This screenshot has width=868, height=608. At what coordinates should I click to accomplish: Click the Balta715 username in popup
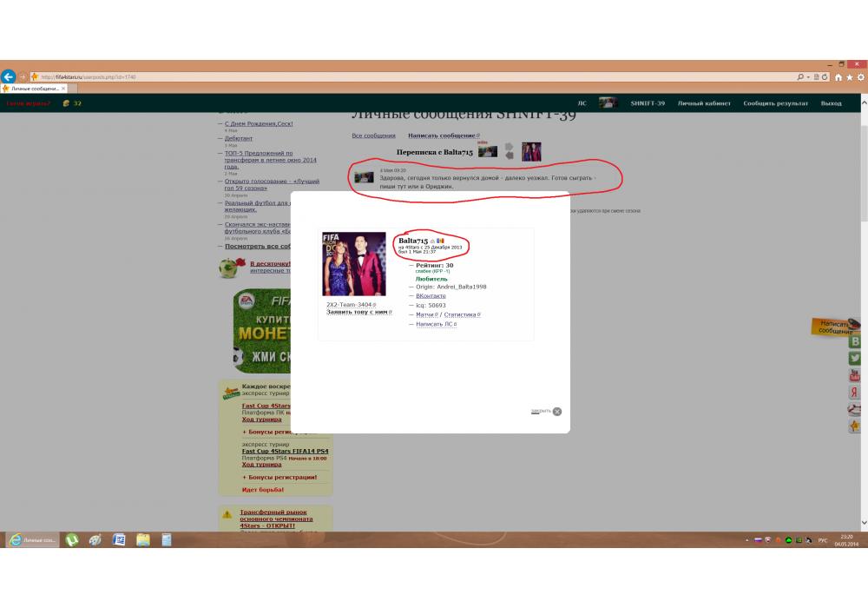point(413,241)
